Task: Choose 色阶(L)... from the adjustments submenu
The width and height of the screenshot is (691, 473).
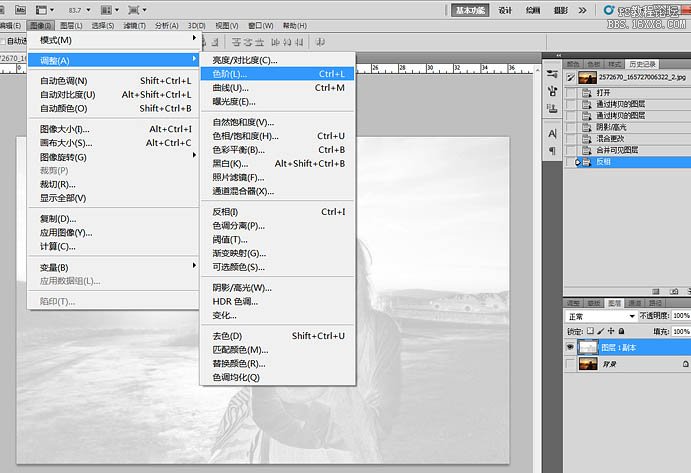Action: coord(278,74)
